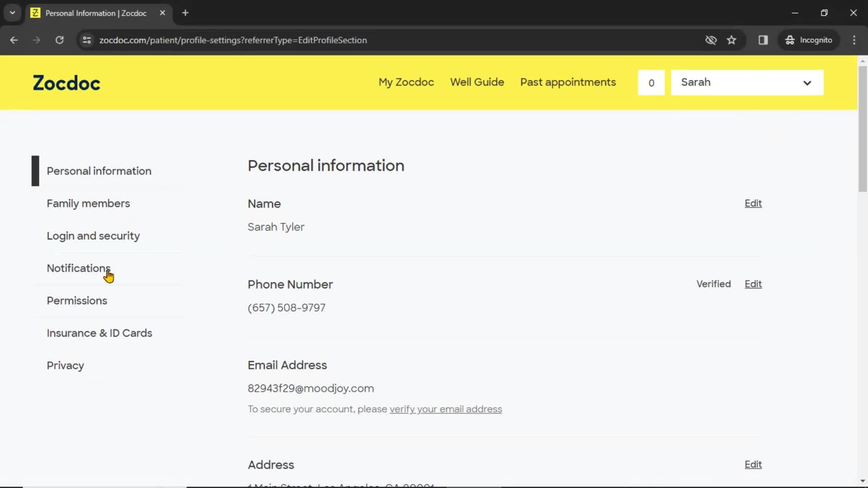Select Well Guide navigation item
Screen dimensions: 868x488
tap(477, 82)
